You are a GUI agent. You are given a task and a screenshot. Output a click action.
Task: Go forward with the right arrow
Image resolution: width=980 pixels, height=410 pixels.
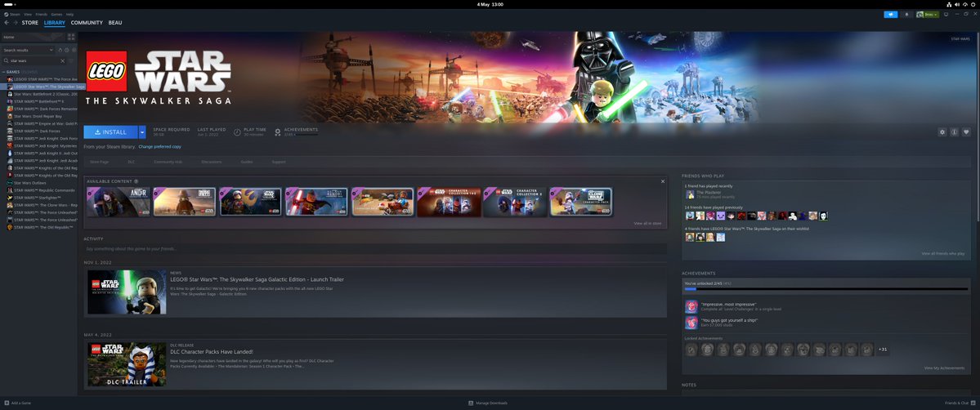[x=16, y=23]
